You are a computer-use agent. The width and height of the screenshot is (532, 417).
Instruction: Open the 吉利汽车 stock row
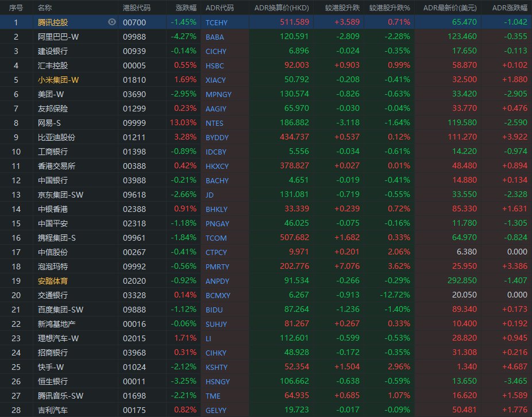pyautogui.click(x=266, y=410)
